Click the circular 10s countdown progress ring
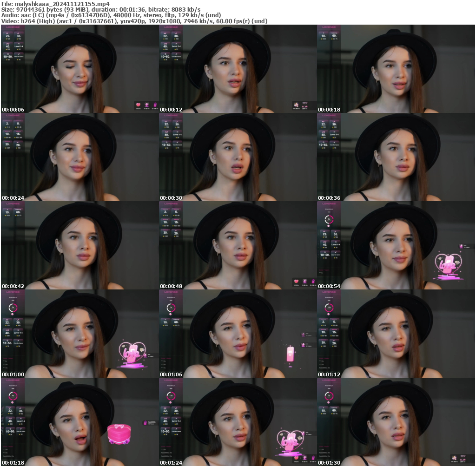 tap(329, 307)
